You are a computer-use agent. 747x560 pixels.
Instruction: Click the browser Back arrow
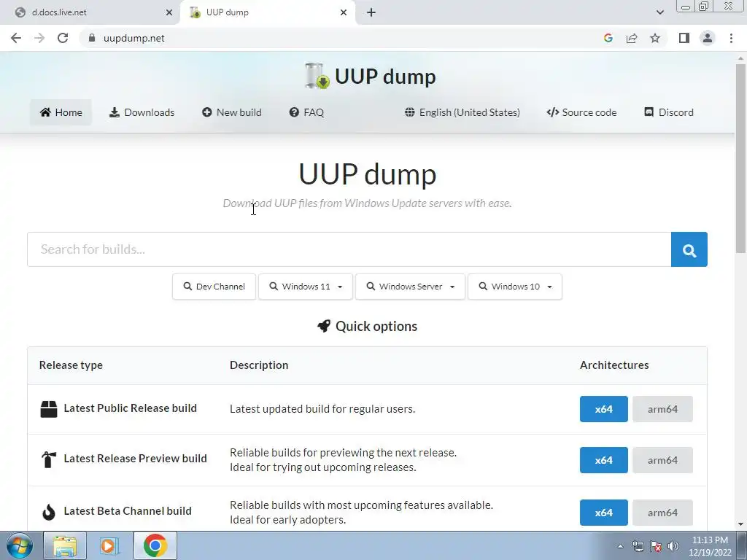[x=16, y=38]
